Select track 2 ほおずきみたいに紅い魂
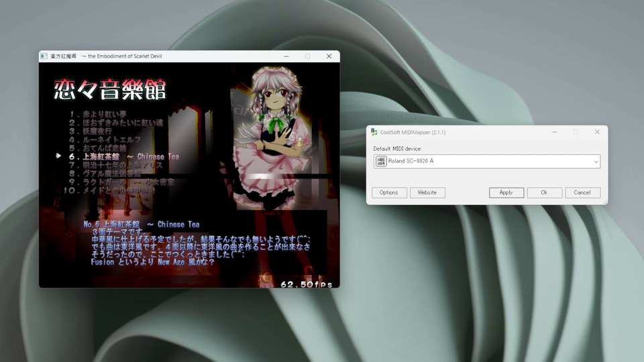Image resolution: width=644 pixels, height=362 pixels. click(116, 123)
